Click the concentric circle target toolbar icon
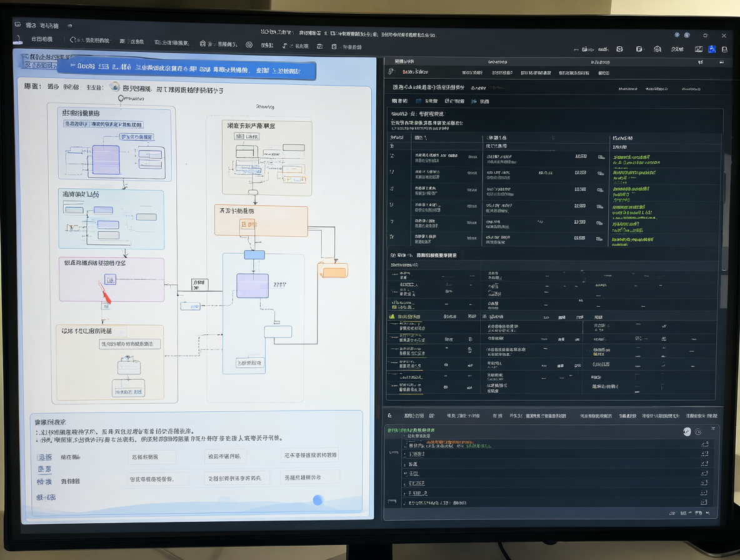740x560 pixels. tap(249, 45)
